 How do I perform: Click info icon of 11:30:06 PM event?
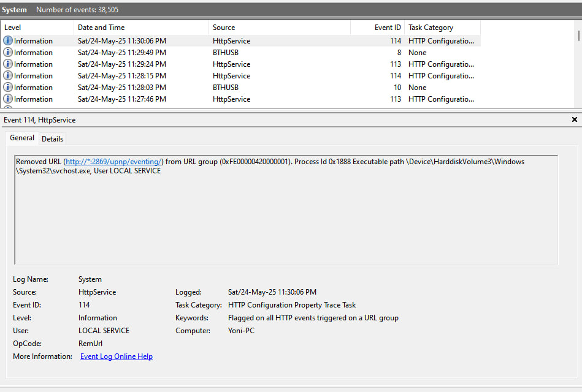(x=8, y=40)
